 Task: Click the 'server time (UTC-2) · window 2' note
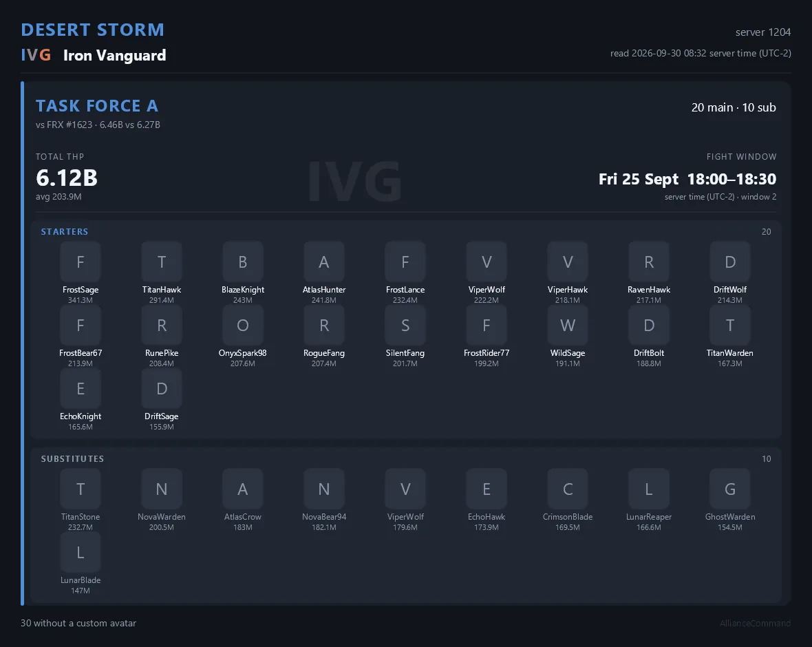[x=720, y=197]
